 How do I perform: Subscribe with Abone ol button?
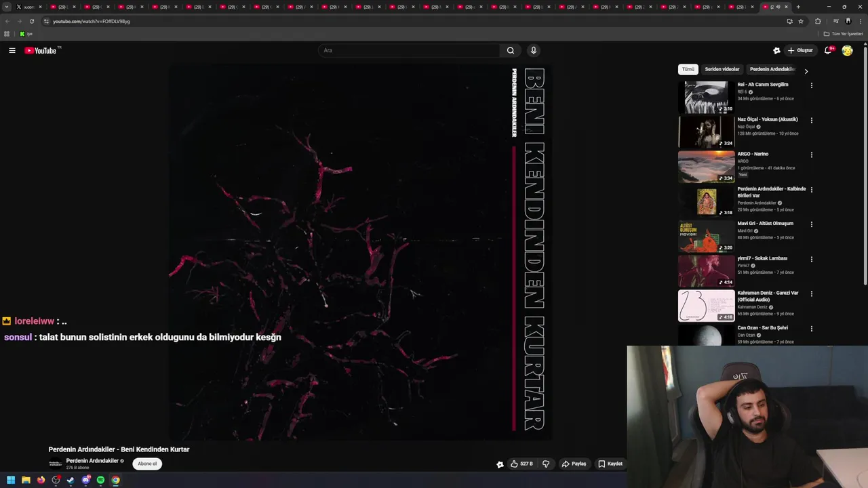[x=147, y=464]
